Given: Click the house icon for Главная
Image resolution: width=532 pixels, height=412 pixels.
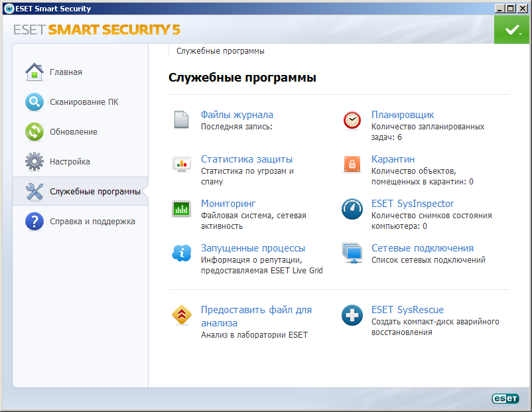Looking at the screenshot, I should coord(34,72).
